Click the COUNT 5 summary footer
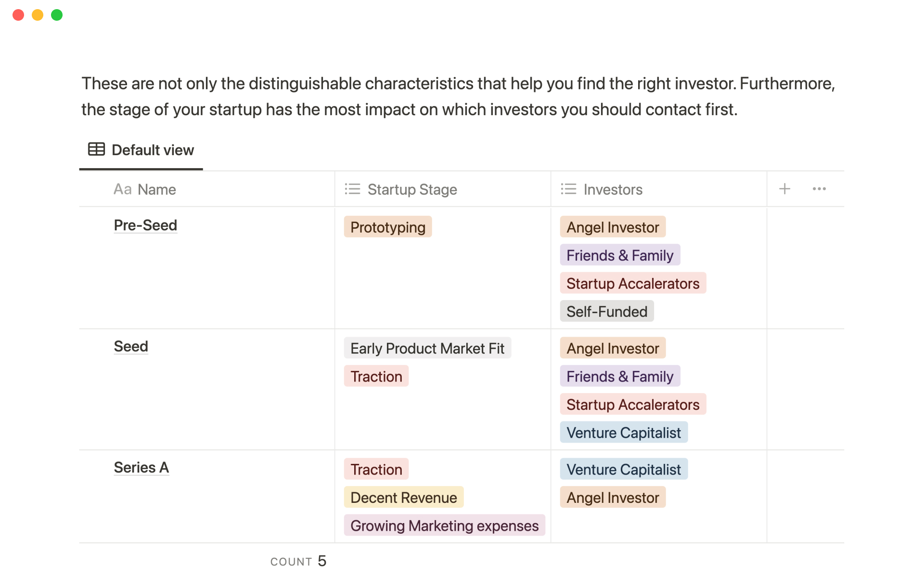924x578 pixels. click(298, 561)
